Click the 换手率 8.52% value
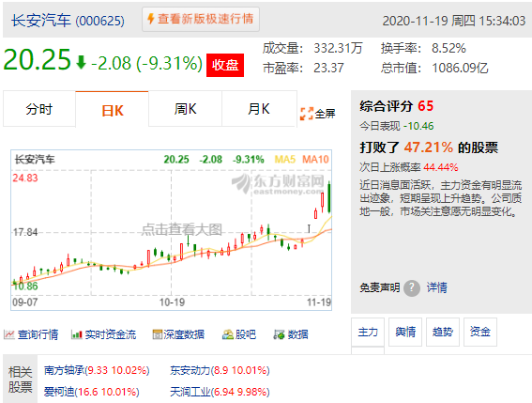Image resolution: width=532 pixels, height=403 pixels. 423,48
